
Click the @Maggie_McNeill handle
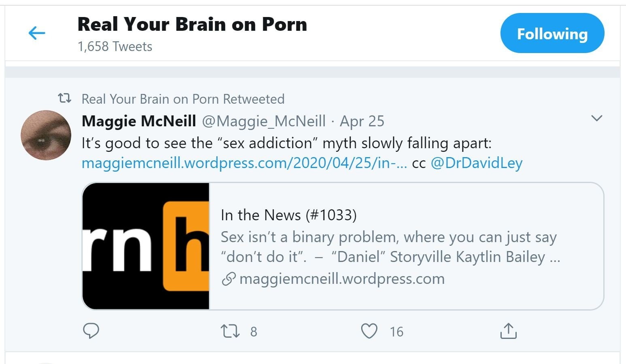click(x=264, y=121)
